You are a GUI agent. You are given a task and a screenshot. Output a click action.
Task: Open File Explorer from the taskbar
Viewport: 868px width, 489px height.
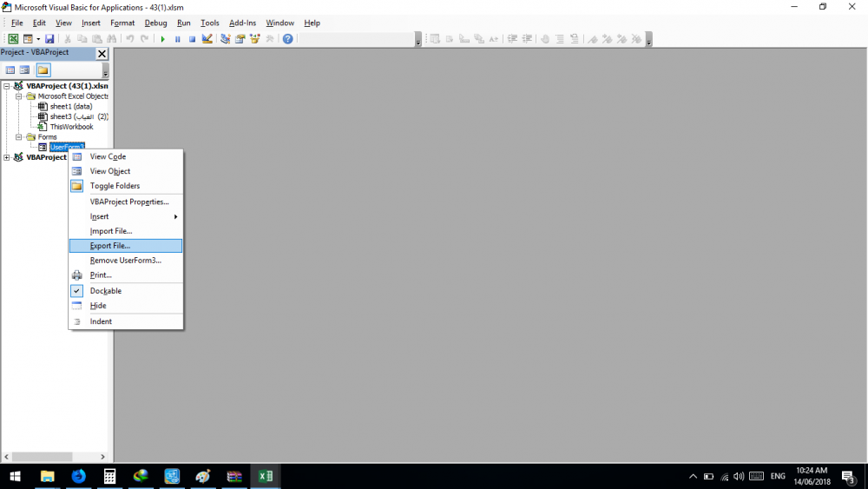tap(48, 476)
